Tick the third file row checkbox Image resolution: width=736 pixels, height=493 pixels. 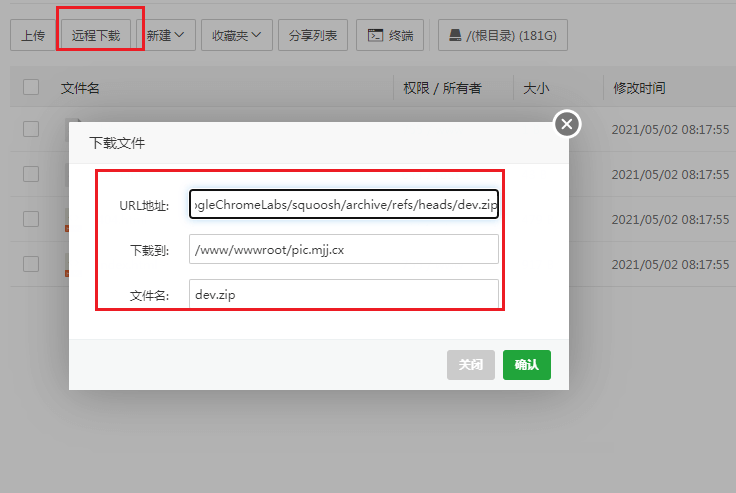(x=31, y=219)
